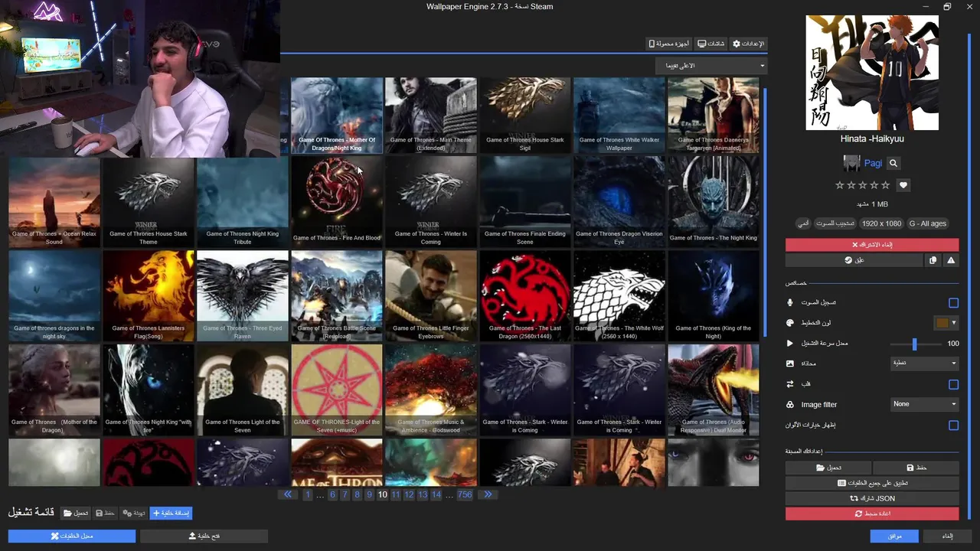Go to page 6 in pagination
Image resolution: width=980 pixels, height=551 pixels.
[332, 495]
